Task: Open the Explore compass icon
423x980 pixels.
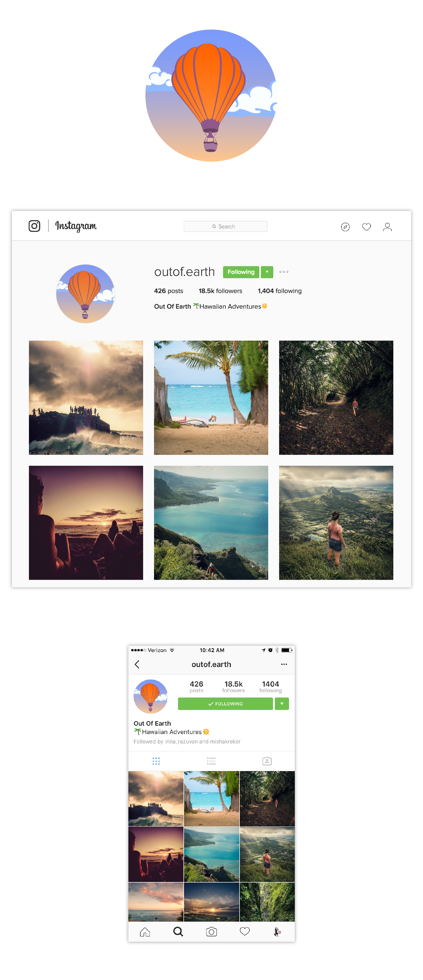Action: (345, 227)
